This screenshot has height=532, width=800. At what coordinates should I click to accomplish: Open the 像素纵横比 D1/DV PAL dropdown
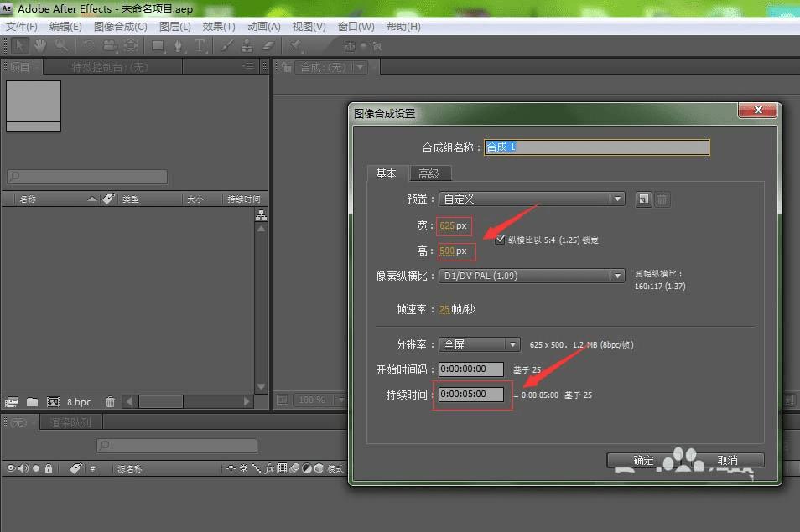[531, 276]
